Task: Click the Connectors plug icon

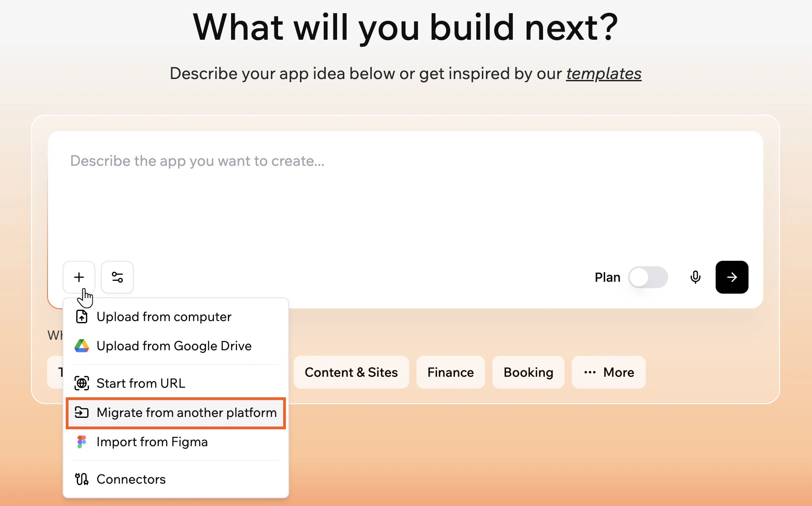Action: coord(82,479)
